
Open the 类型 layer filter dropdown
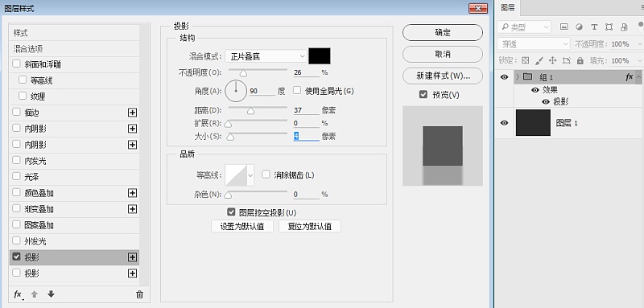[x=524, y=27]
